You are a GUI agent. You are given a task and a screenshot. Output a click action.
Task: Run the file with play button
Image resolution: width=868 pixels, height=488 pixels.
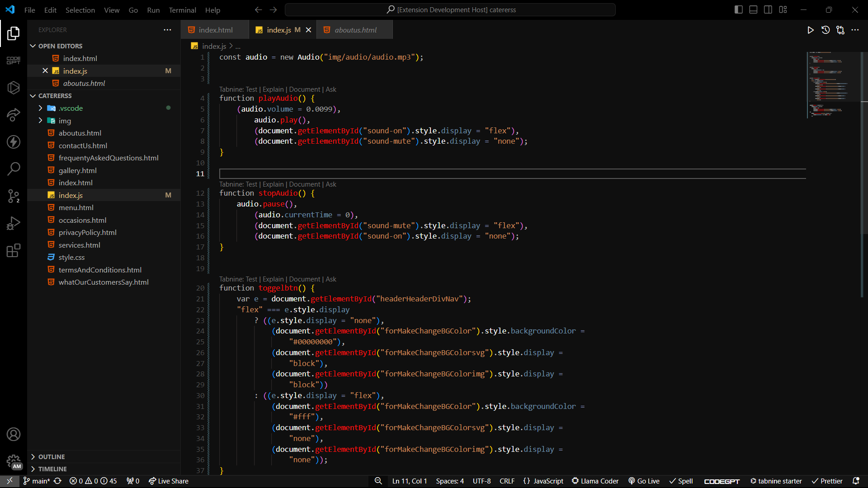(x=811, y=30)
